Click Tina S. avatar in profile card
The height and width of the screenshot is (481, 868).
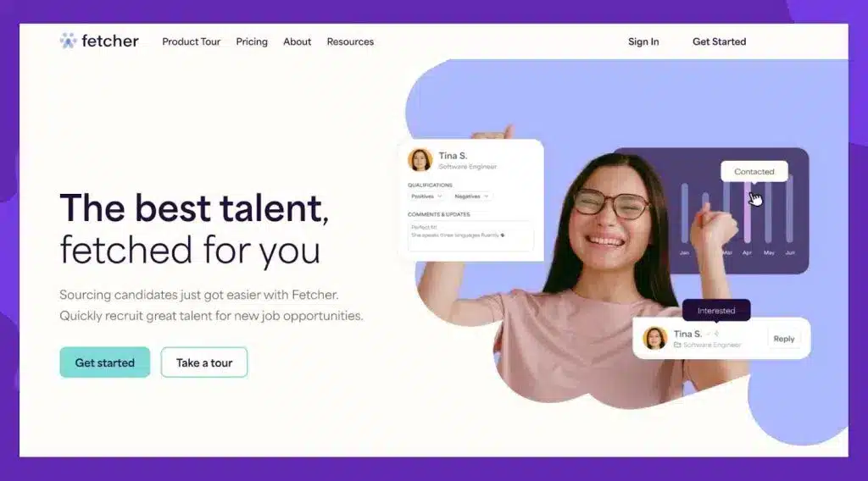pos(420,160)
